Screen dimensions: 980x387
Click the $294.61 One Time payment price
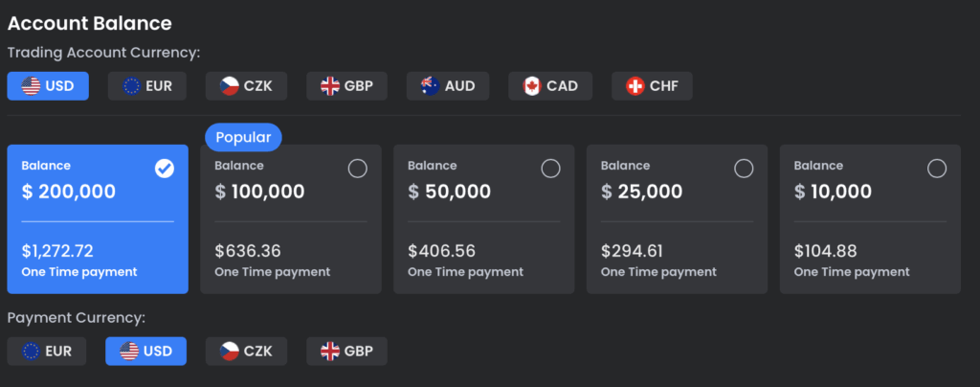tap(635, 252)
